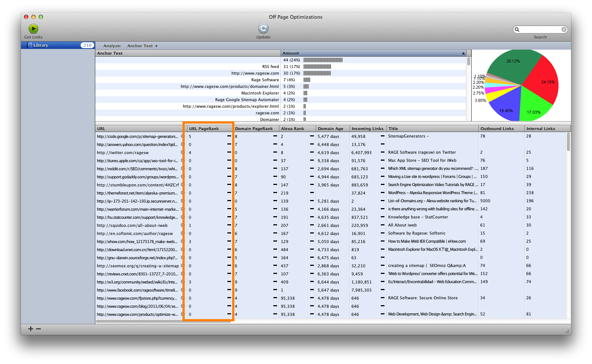The height and width of the screenshot is (364, 592).
Task: Open the twitter.com/ragesw link arrow icon
Action: coord(182,153)
